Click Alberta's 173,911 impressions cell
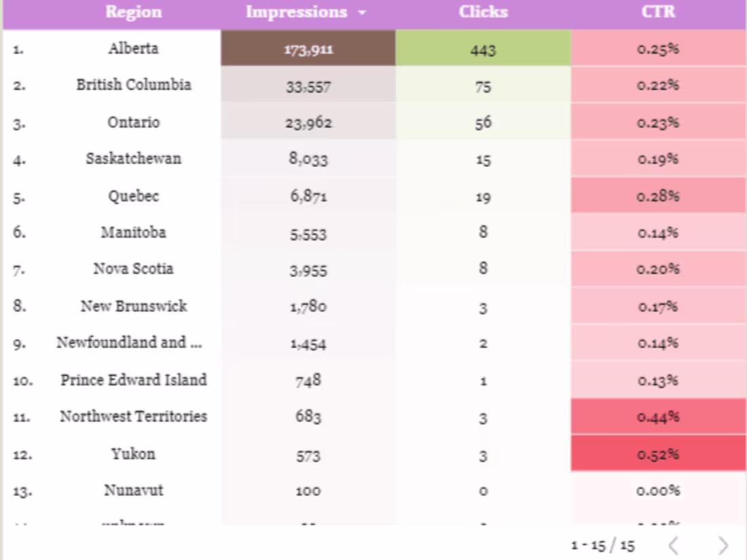Viewport: 747px width, 560px height. tap(308, 49)
